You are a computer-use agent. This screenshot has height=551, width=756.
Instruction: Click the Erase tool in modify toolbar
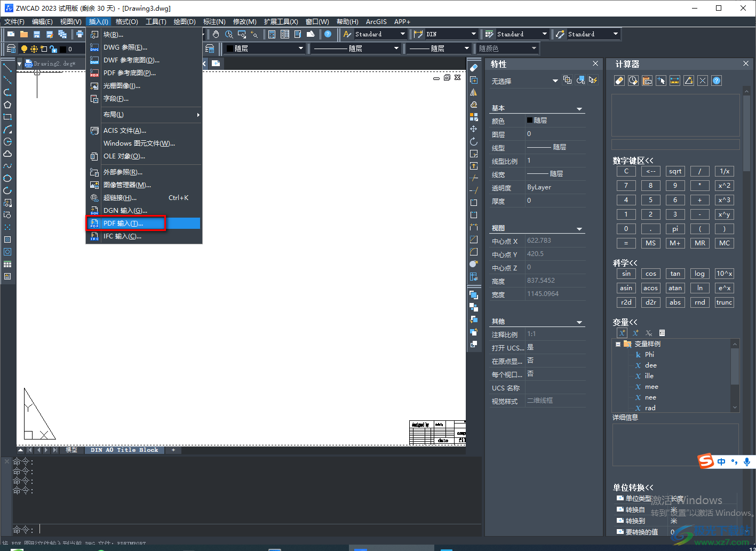[x=473, y=68]
